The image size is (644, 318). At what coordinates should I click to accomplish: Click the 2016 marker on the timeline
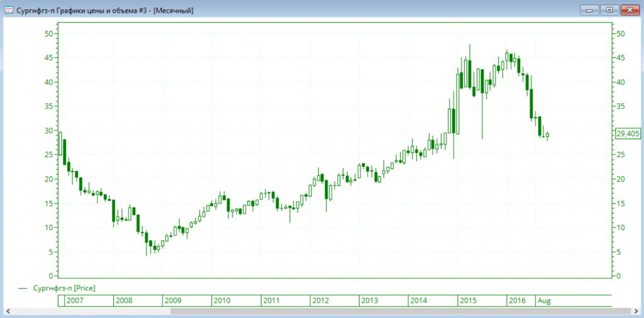pyautogui.click(x=517, y=300)
